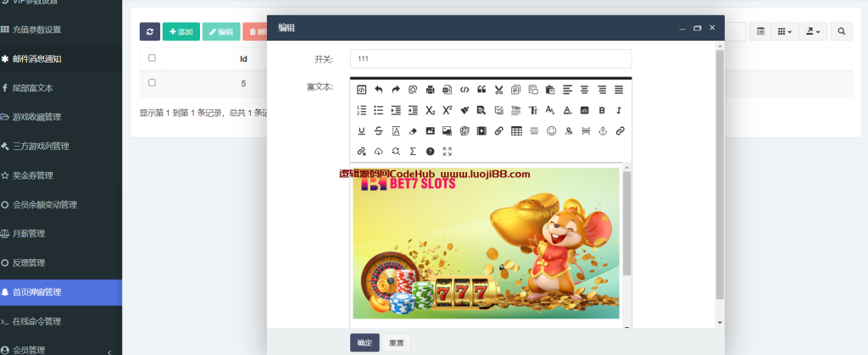This screenshot has height=355, width=868.
Task: Check the row with Id 5
Action: coord(153,82)
